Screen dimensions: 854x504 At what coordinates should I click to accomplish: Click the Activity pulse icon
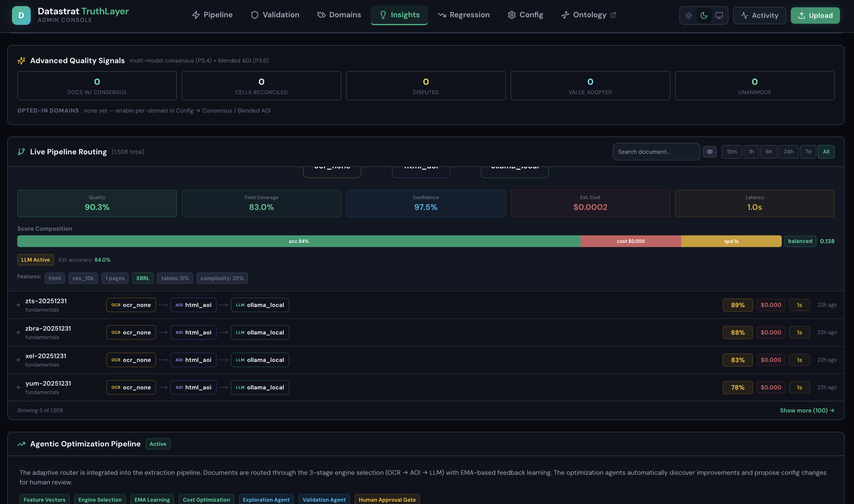pyautogui.click(x=745, y=15)
